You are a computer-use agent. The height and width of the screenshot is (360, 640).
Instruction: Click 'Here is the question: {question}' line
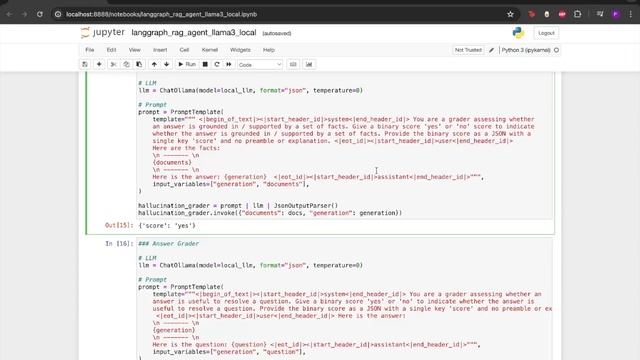coord(316,344)
